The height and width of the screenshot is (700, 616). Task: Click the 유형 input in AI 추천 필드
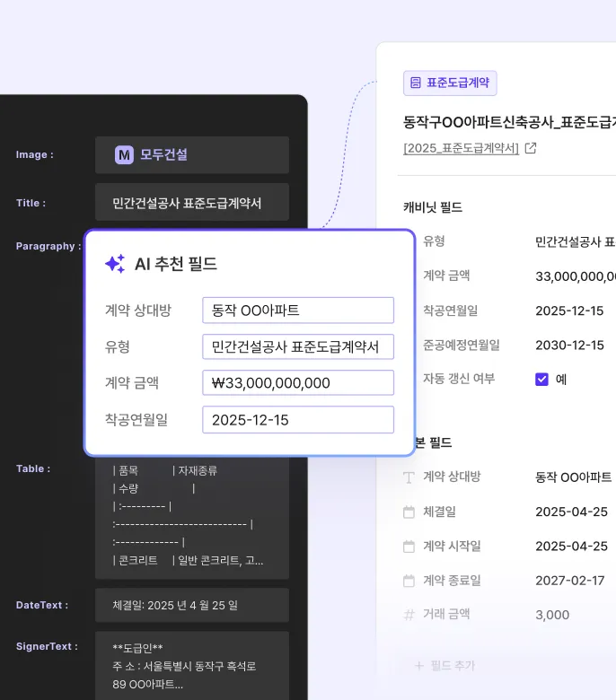tap(298, 347)
